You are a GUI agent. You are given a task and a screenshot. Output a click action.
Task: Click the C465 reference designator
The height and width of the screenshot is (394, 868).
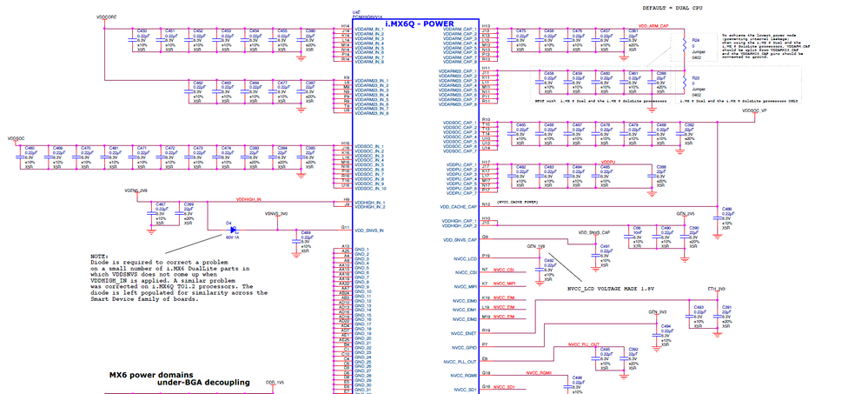(x=521, y=124)
